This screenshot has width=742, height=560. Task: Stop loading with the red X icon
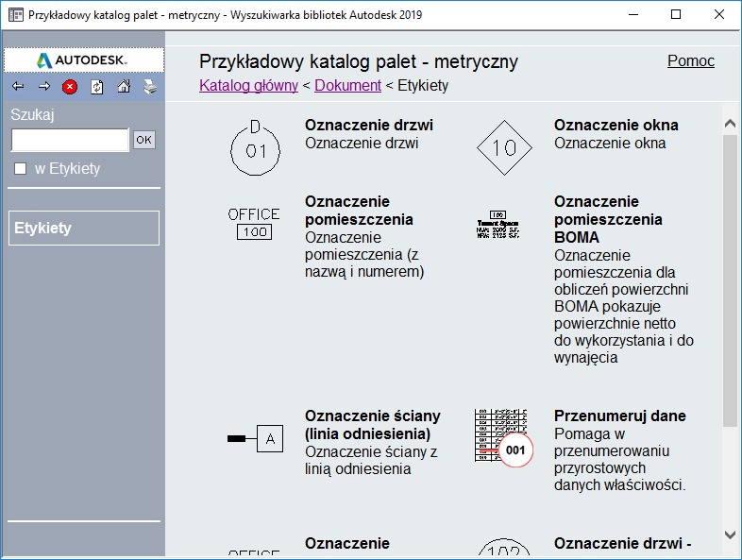70,87
